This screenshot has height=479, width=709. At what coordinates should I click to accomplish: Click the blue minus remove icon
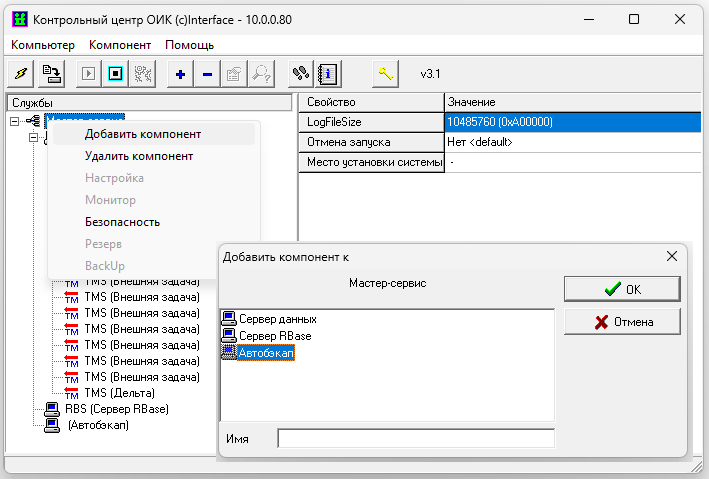click(x=206, y=73)
